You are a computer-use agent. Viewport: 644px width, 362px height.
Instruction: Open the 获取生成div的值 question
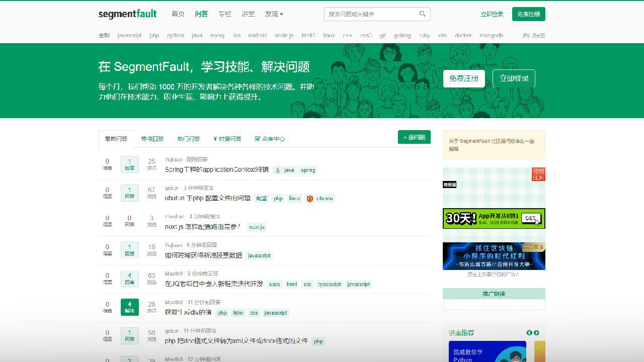tap(188, 313)
